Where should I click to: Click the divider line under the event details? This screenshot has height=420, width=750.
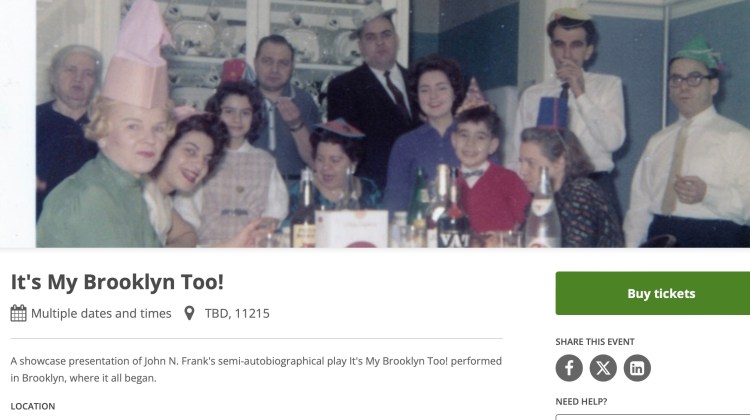point(256,338)
